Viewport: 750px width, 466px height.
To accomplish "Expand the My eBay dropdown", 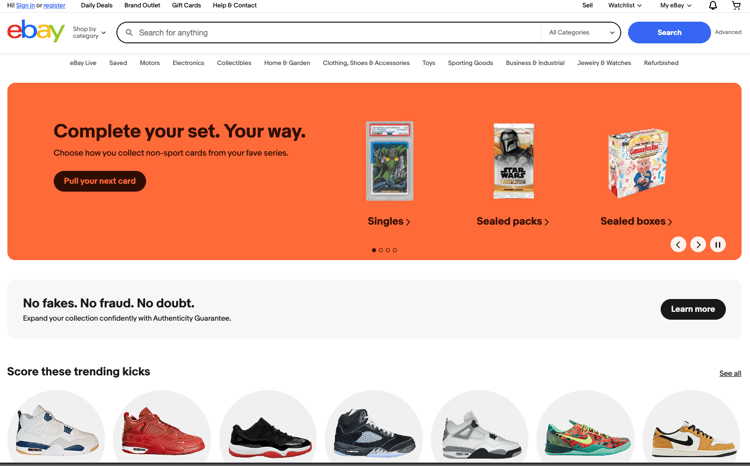I will coord(676,5).
